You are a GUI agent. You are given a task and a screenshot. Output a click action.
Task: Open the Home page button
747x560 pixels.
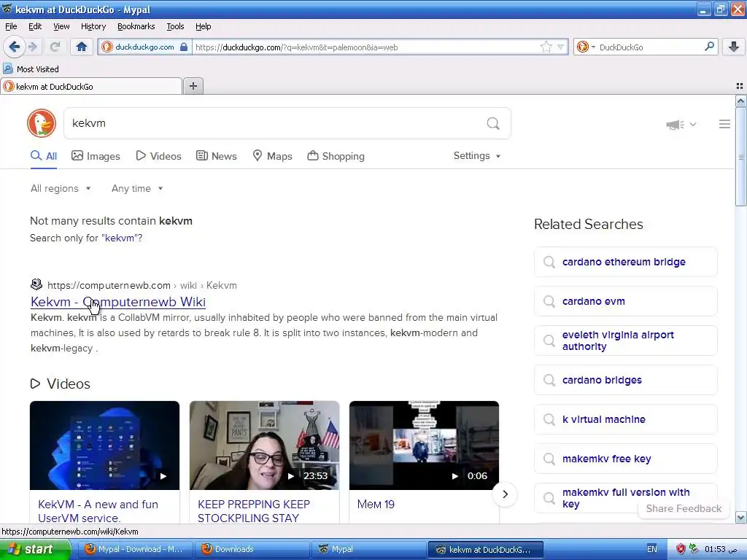pos(82,47)
